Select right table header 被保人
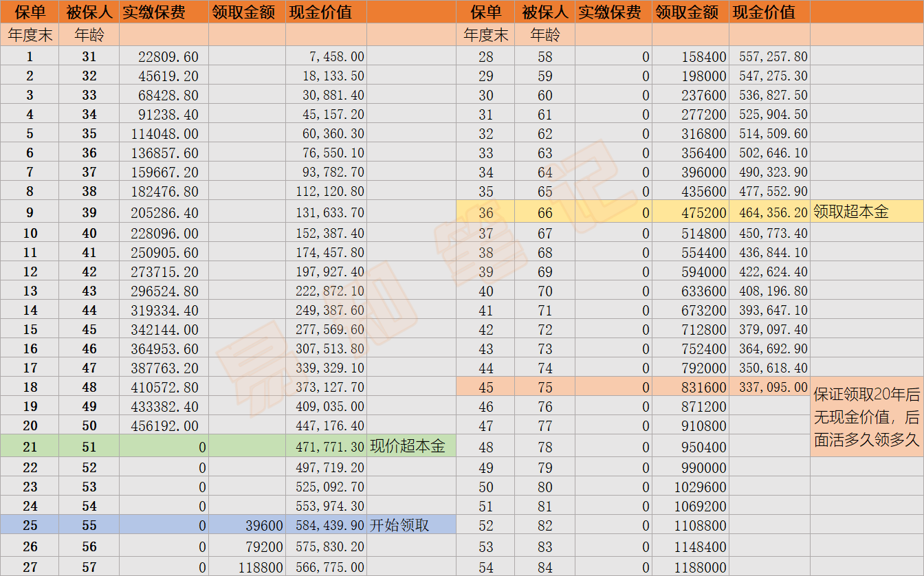Image resolution: width=924 pixels, height=576 pixels. [x=545, y=12]
